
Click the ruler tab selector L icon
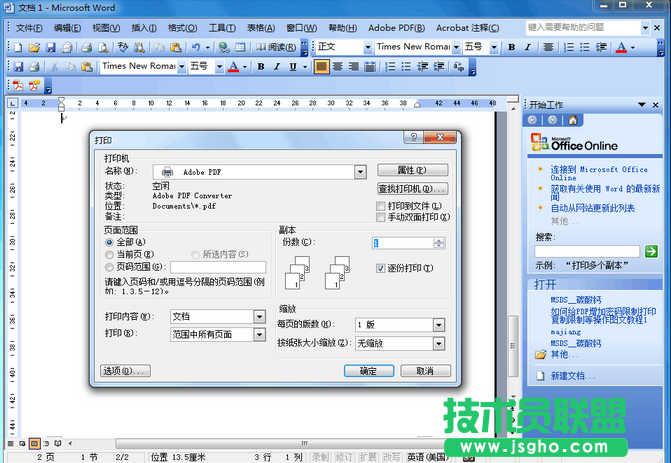[12, 103]
